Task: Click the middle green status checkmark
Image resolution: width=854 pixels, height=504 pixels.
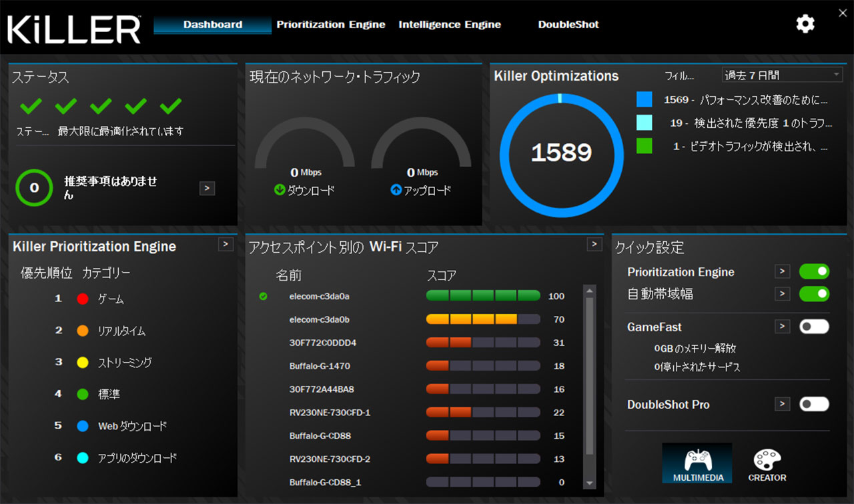Action: 101,105
